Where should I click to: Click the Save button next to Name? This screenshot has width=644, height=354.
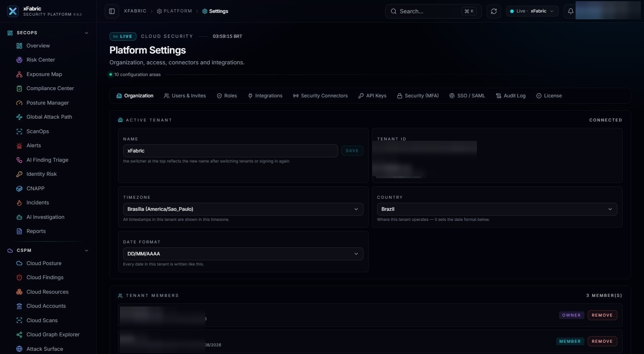pos(352,151)
